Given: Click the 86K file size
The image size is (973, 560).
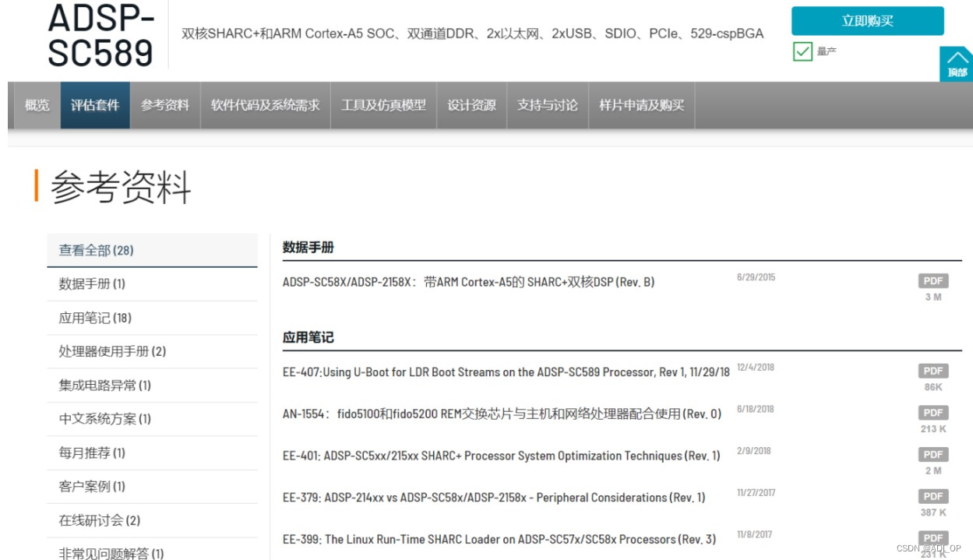Looking at the screenshot, I should tap(932, 387).
